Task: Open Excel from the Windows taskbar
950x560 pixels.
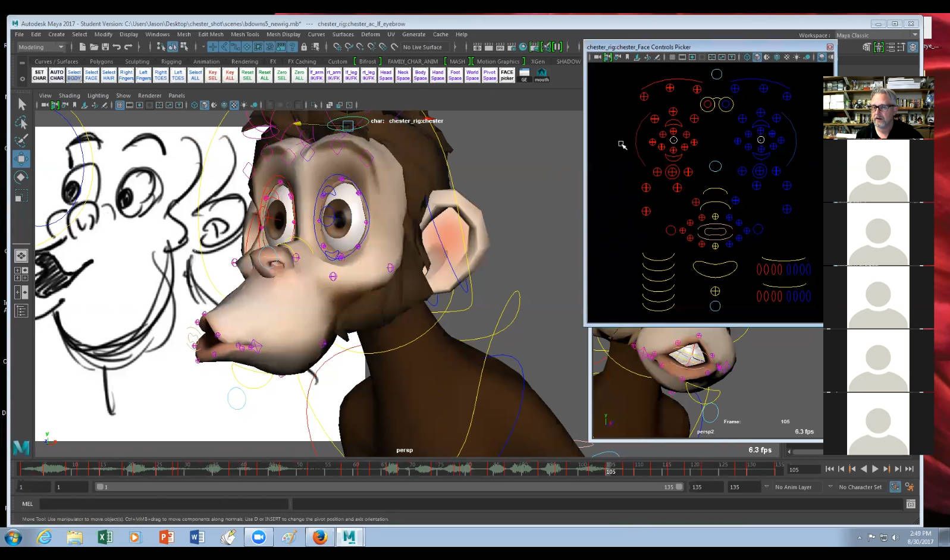Action: (x=105, y=537)
